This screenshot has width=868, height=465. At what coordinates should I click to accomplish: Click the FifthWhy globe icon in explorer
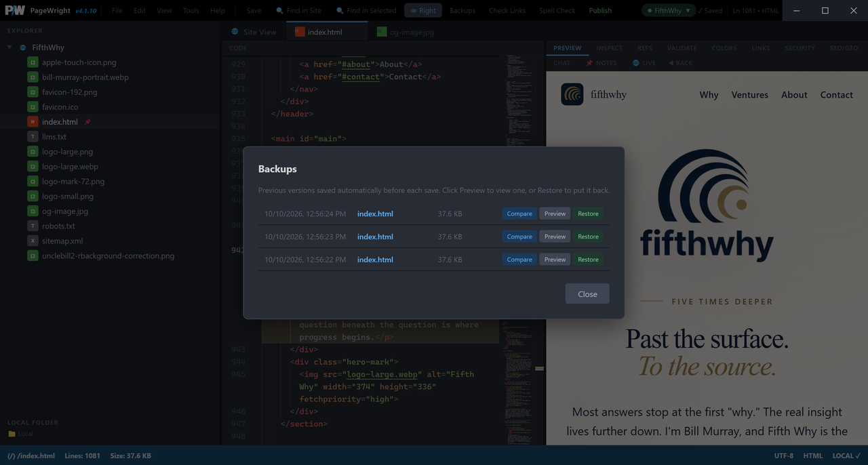[x=23, y=47]
